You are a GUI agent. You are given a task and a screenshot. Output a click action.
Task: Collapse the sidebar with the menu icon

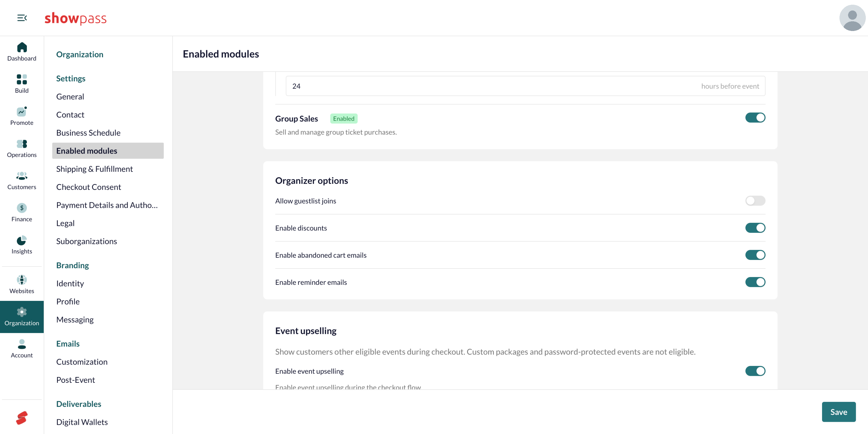pyautogui.click(x=22, y=18)
